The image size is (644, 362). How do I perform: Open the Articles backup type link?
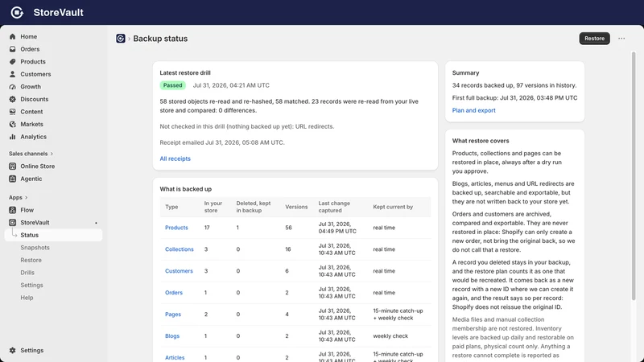pyautogui.click(x=175, y=357)
